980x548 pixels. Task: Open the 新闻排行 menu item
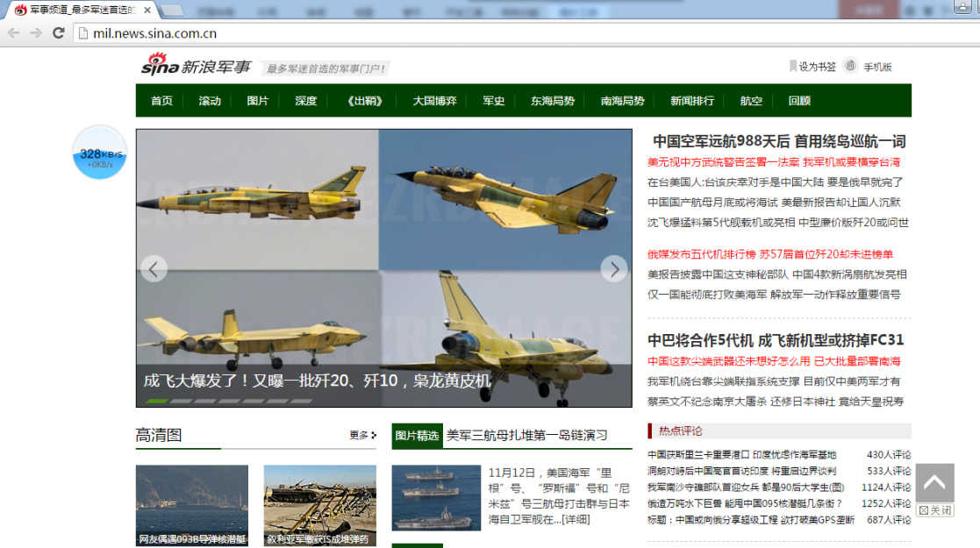[x=692, y=101]
